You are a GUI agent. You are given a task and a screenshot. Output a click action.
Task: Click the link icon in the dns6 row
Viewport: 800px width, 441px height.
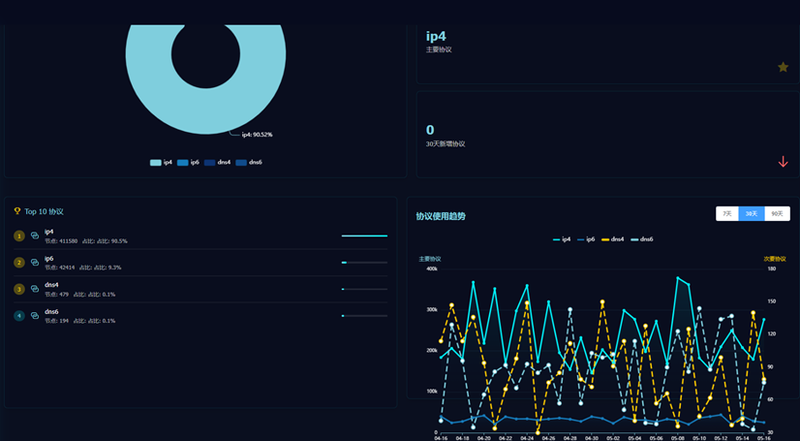pyautogui.click(x=35, y=316)
